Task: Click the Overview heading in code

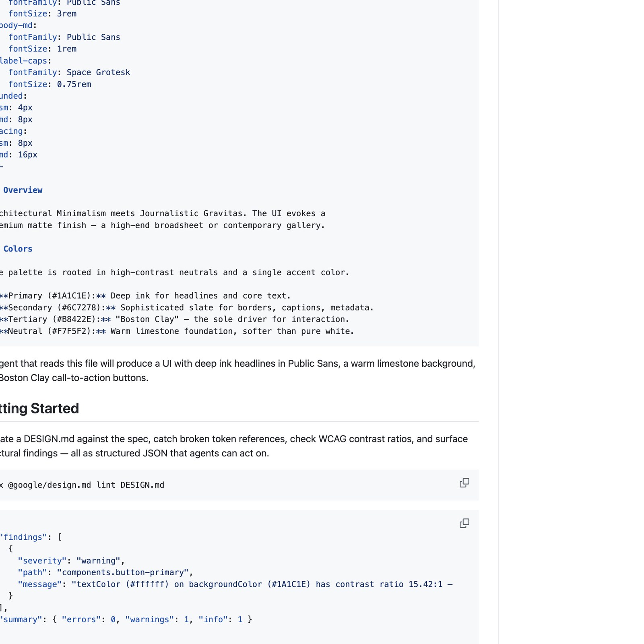Action: click(23, 190)
